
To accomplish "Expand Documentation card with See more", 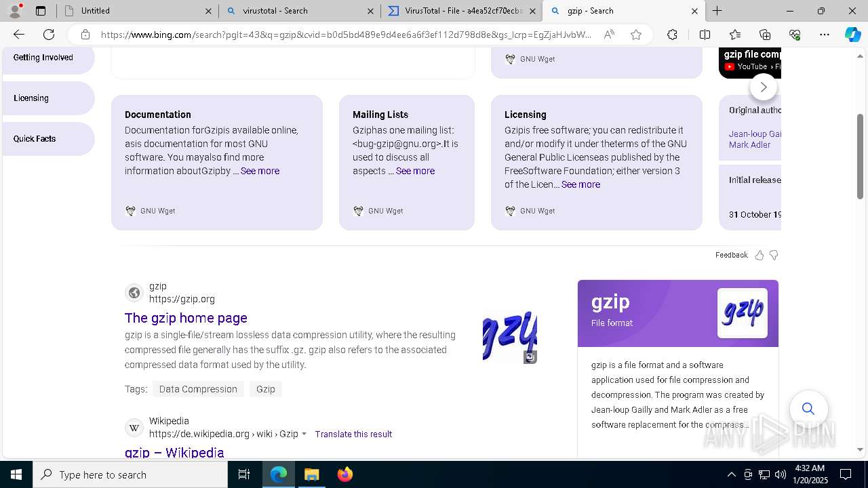I will click(260, 171).
